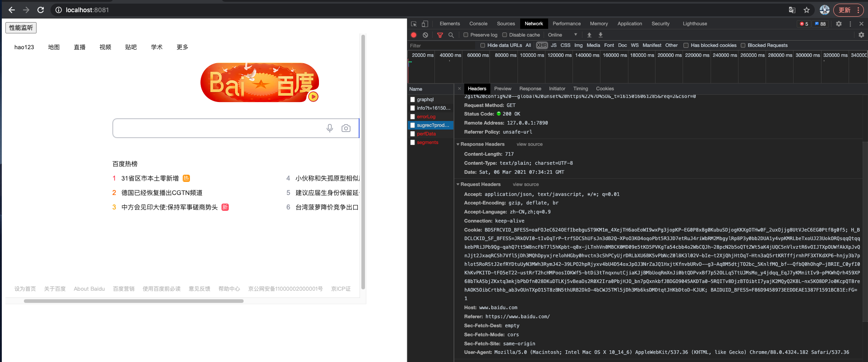Open hot item 31省区市本土零新增

(x=150, y=178)
